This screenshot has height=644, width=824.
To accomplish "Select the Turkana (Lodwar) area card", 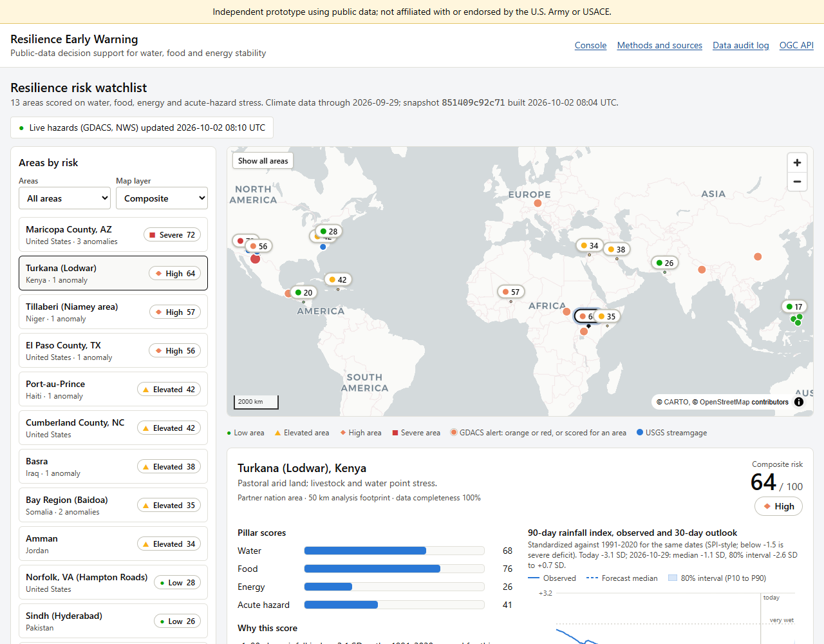I will pyautogui.click(x=113, y=273).
